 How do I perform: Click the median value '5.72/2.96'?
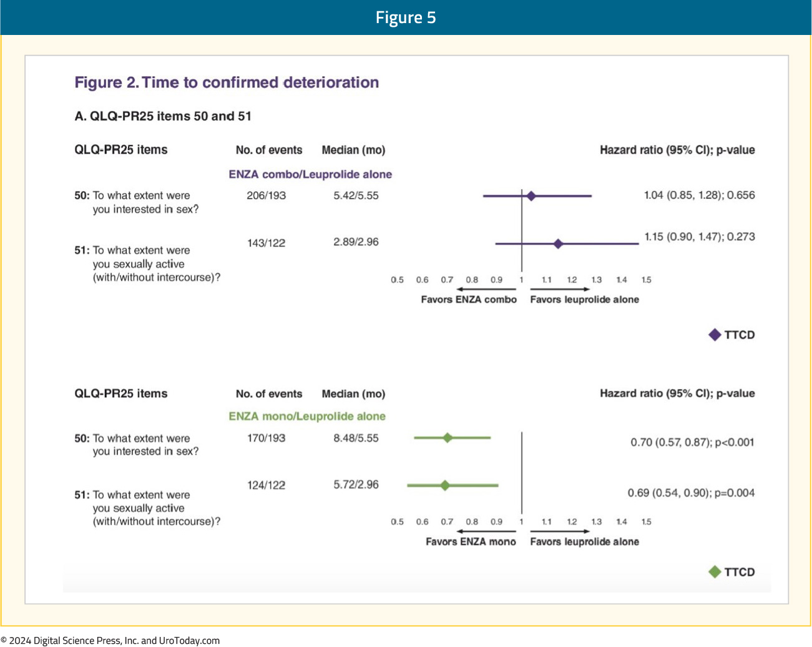[x=356, y=484]
